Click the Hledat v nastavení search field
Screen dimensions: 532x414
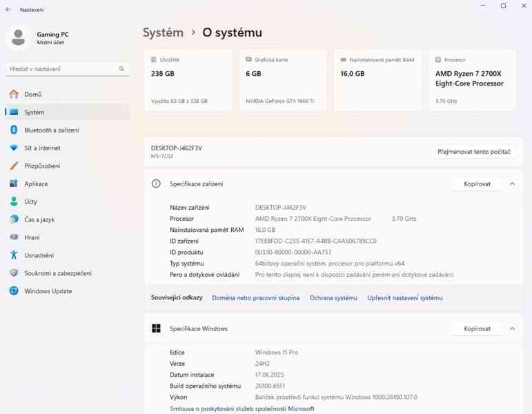pyautogui.click(x=67, y=69)
